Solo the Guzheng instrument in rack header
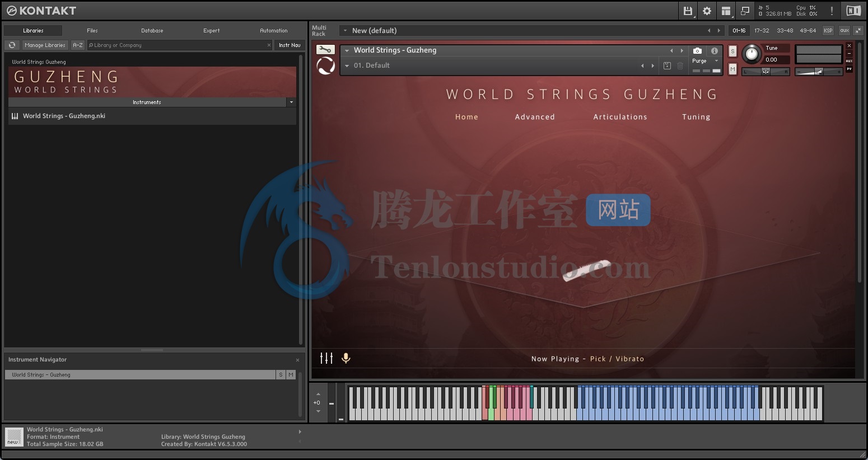 click(x=732, y=51)
